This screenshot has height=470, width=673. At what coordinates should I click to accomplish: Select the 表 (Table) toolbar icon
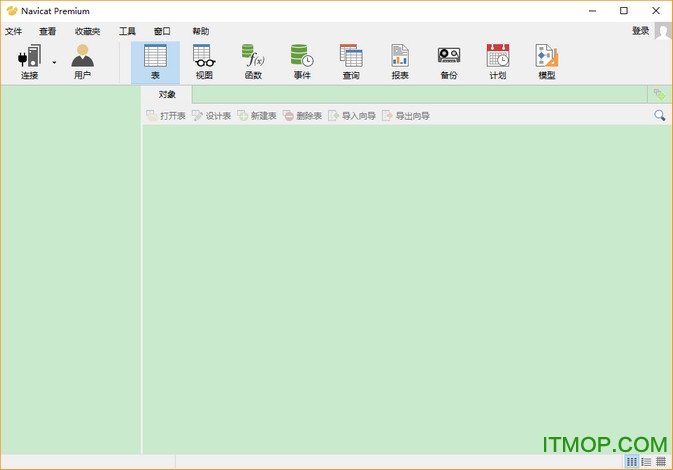click(155, 61)
